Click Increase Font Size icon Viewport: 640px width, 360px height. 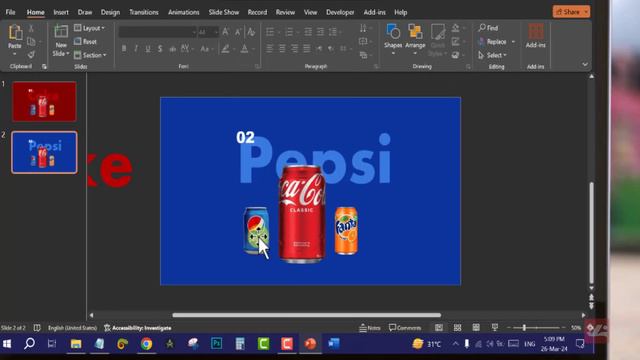click(x=226, y=31)
